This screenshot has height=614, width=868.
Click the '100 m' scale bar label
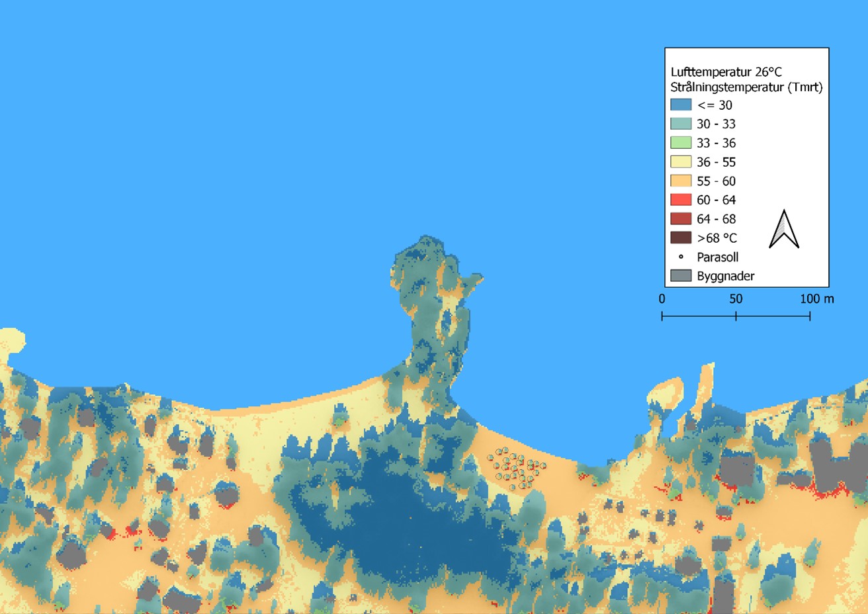click(x=816, y=299)
